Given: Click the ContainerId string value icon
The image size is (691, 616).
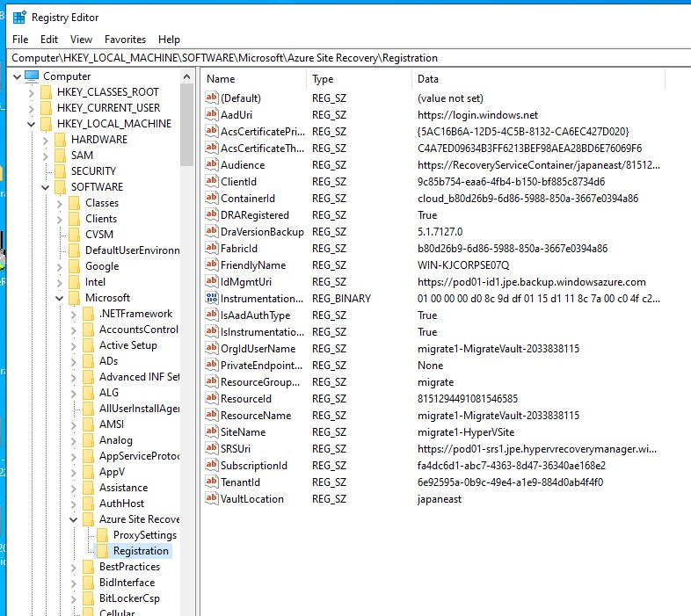Looking at the screenshot, I should (x=212, y=199).
